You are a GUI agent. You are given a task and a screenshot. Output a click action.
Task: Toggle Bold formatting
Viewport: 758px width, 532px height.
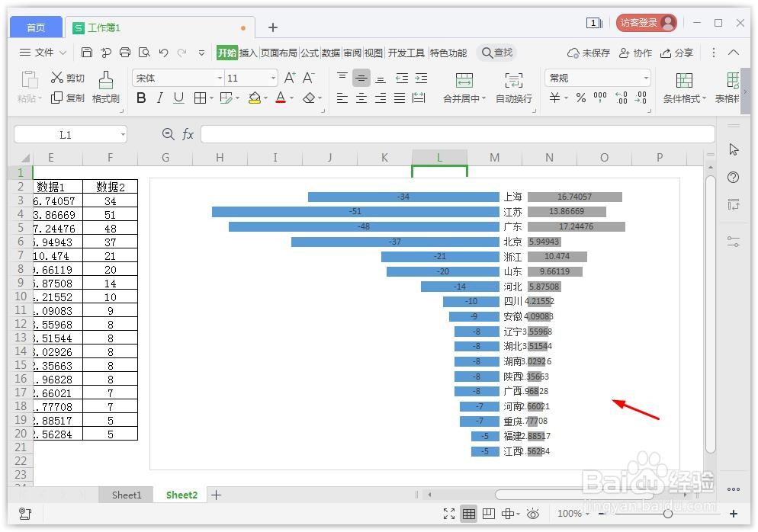point(141,98)
